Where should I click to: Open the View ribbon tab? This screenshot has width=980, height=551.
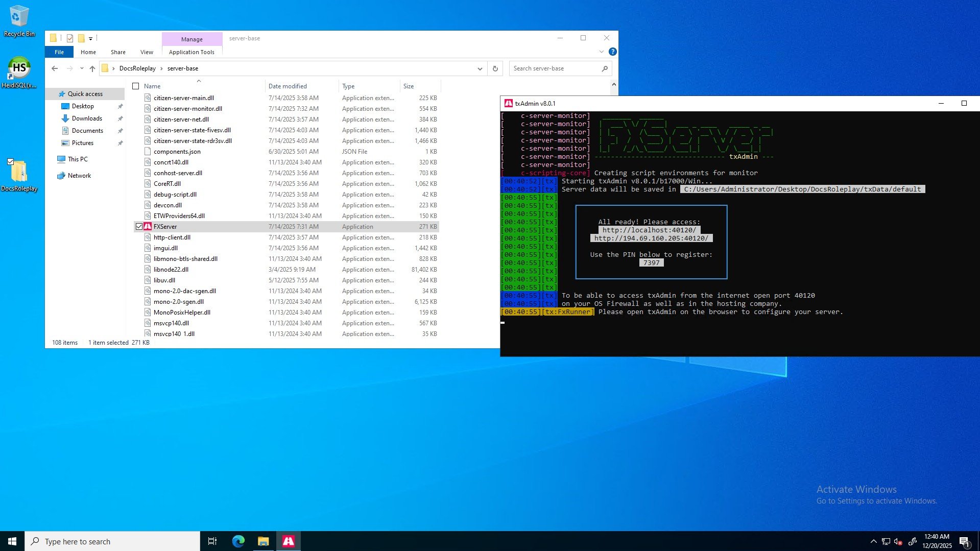tap(147, 52)
